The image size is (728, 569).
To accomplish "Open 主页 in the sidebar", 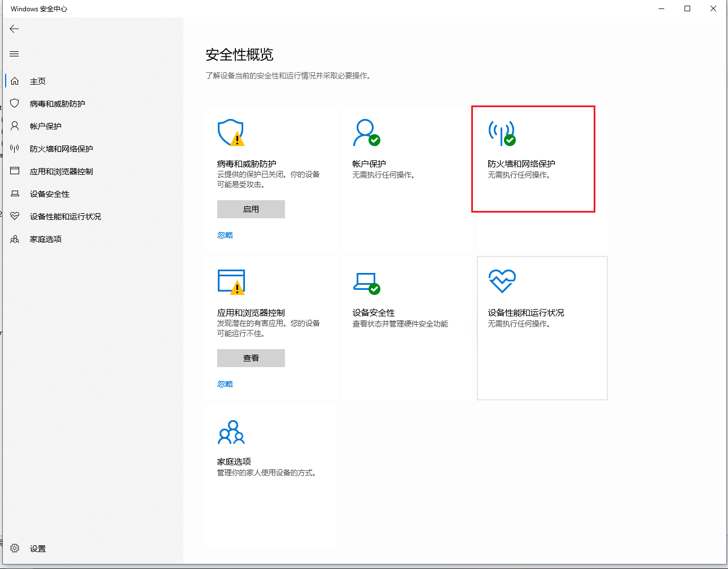I will pos(38,81).
